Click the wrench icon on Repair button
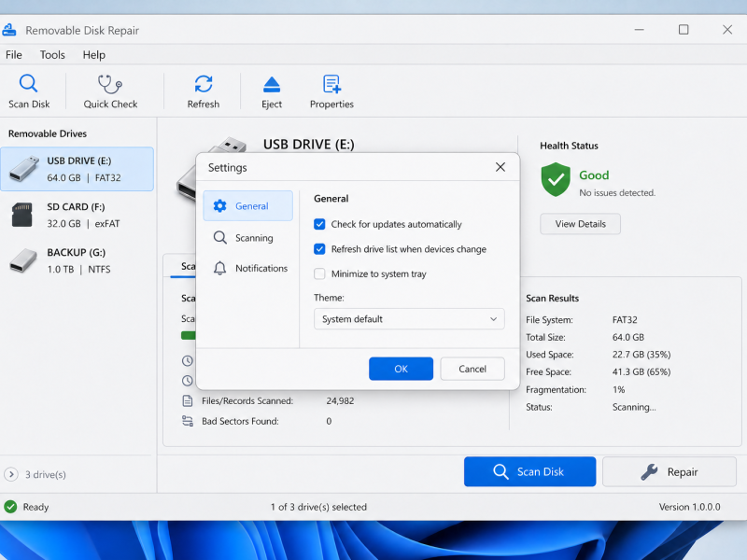The image size is (747, 560). 649,472
